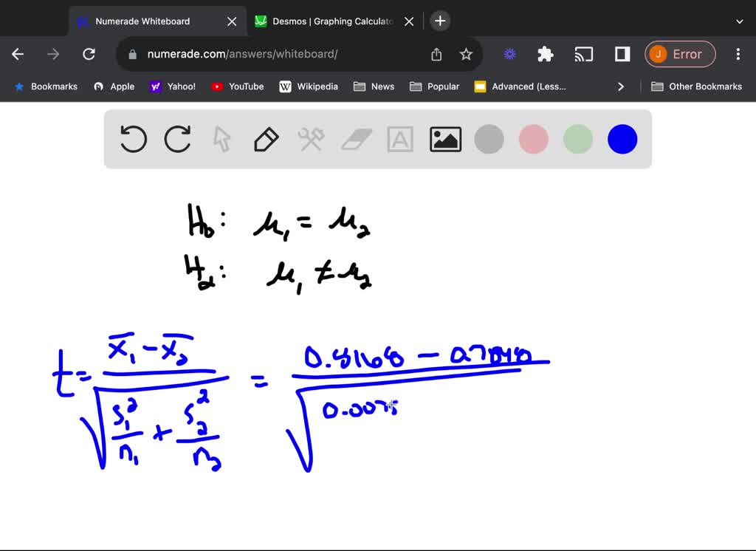Open the share icon in the address bar
The image size is (756, 551).
pyautogui.click(x=436, y=54)
